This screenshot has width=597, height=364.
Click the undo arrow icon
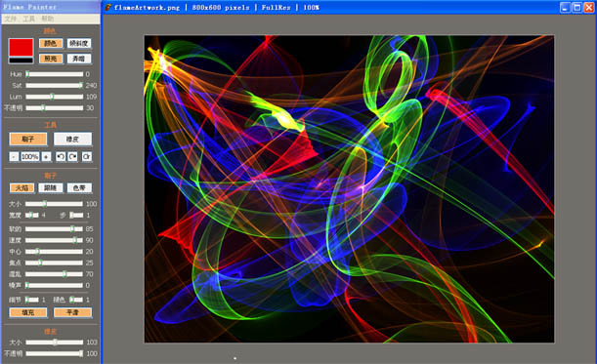click(x=61, y=157)
